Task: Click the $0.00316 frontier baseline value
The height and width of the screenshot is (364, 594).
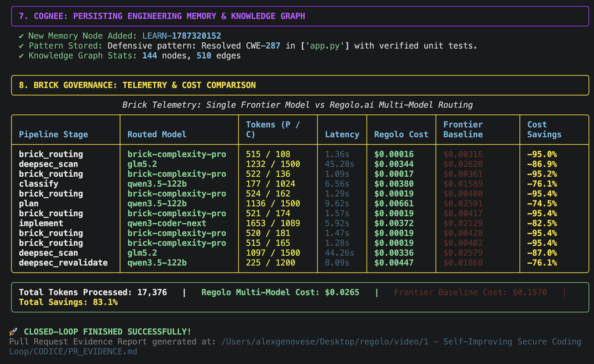Action: (463, 154)
